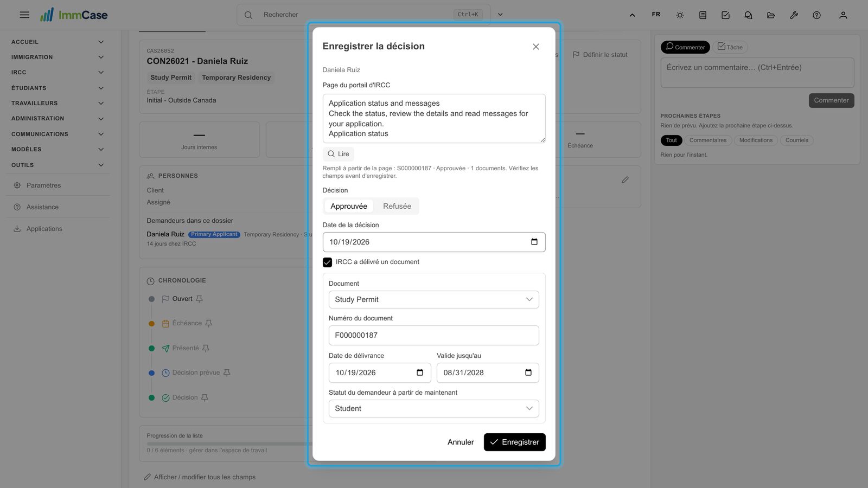Click Annuler to cancel the decision
The width and height of the screenshot is (868, 488).
461,442
